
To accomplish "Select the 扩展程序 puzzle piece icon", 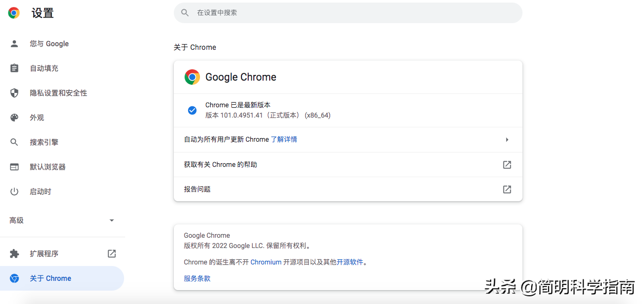I will click(14, 253).
